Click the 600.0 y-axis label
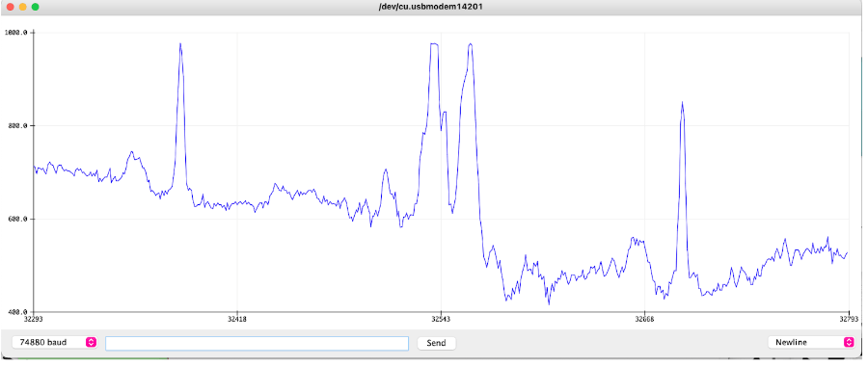 coord(16,220)
